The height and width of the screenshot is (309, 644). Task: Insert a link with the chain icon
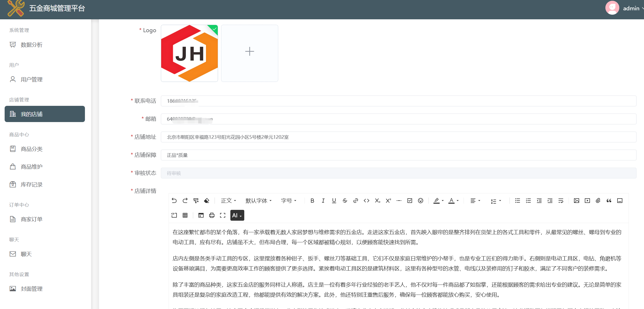(355, 201)
